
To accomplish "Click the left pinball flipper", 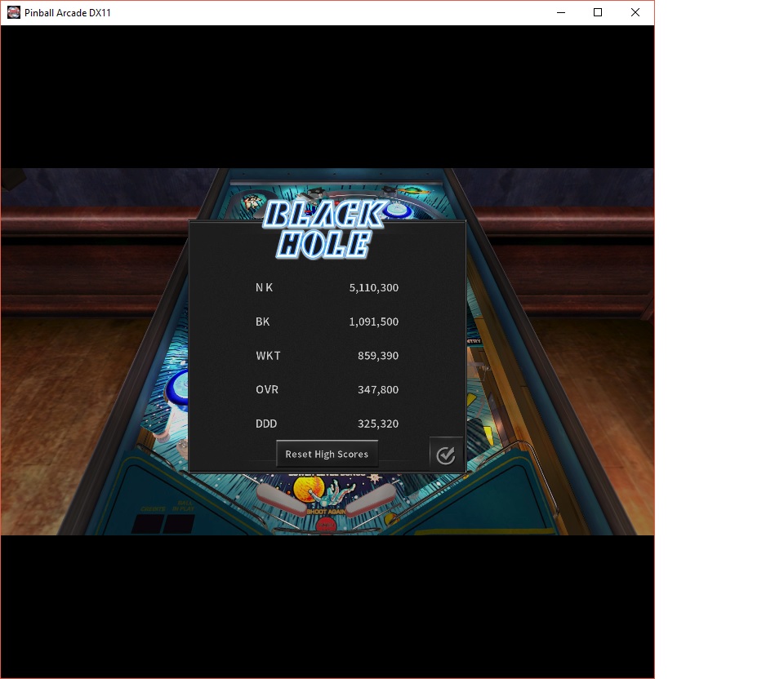I will (x=282, y=498).
